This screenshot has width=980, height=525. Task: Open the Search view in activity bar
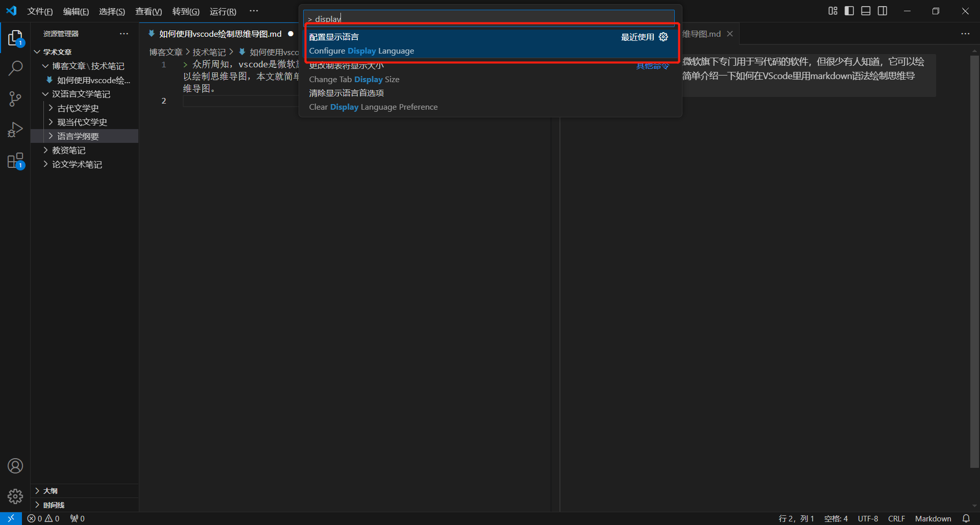pos(15,68)
